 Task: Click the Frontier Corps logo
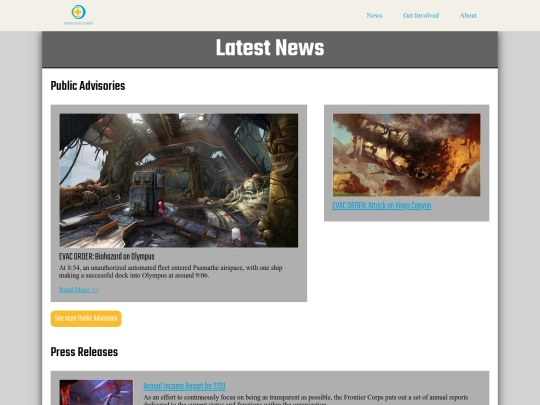click(x=79, y=15)
